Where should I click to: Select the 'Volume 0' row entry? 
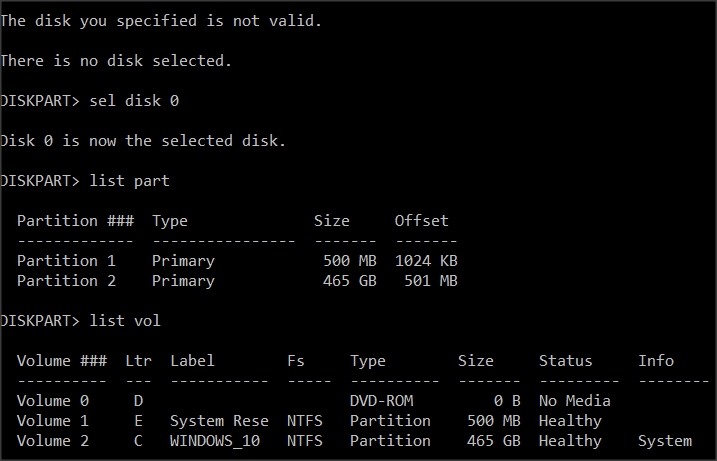[x=53, y=401]
